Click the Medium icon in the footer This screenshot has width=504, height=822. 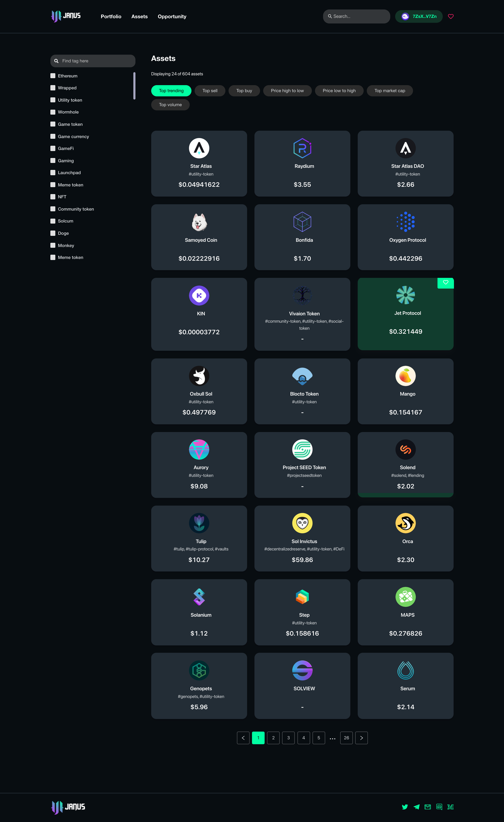450,807
